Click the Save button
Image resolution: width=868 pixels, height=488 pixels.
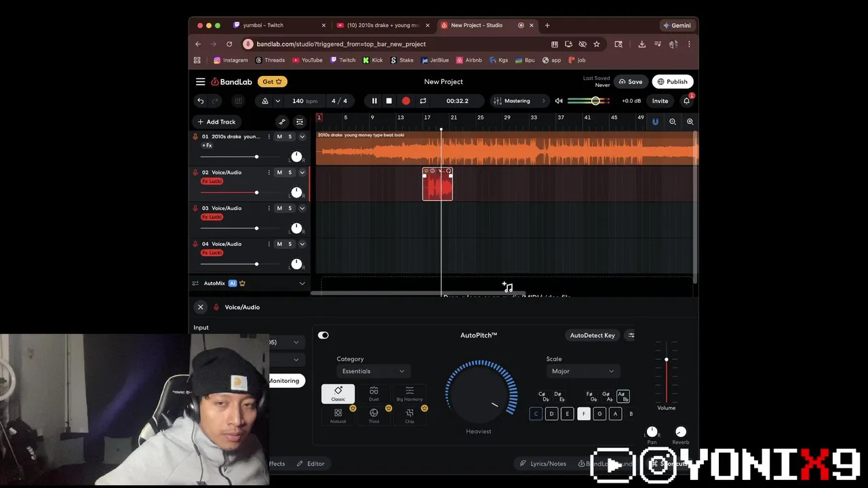631,82
